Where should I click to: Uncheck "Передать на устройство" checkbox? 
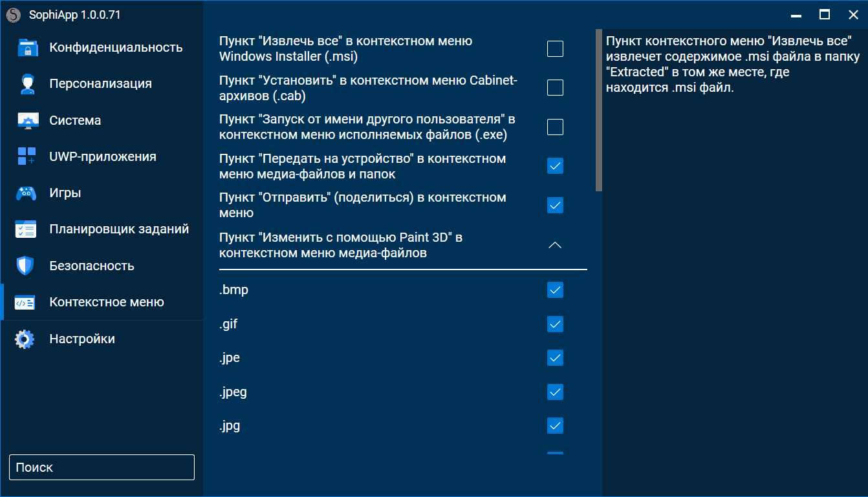pyautogui.click(x=555, y=166)
